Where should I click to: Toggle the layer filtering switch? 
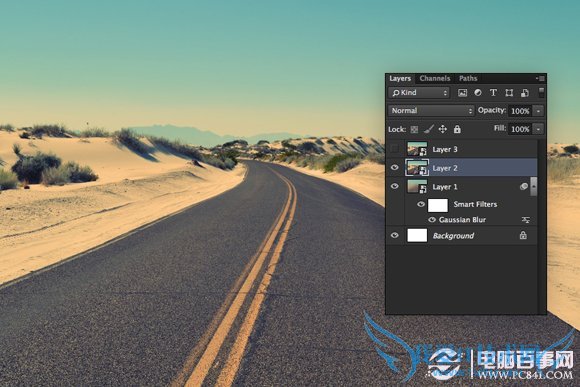[541, 92]
